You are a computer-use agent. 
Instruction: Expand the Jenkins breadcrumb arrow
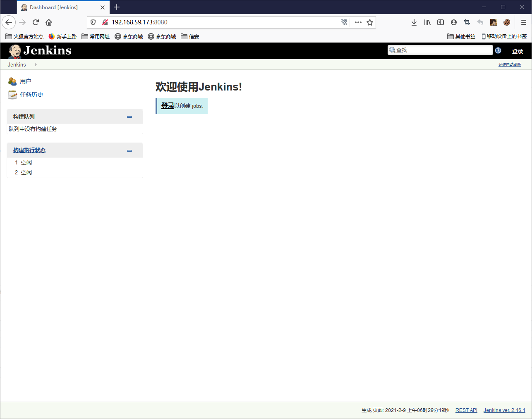click(x=36, y=64)
